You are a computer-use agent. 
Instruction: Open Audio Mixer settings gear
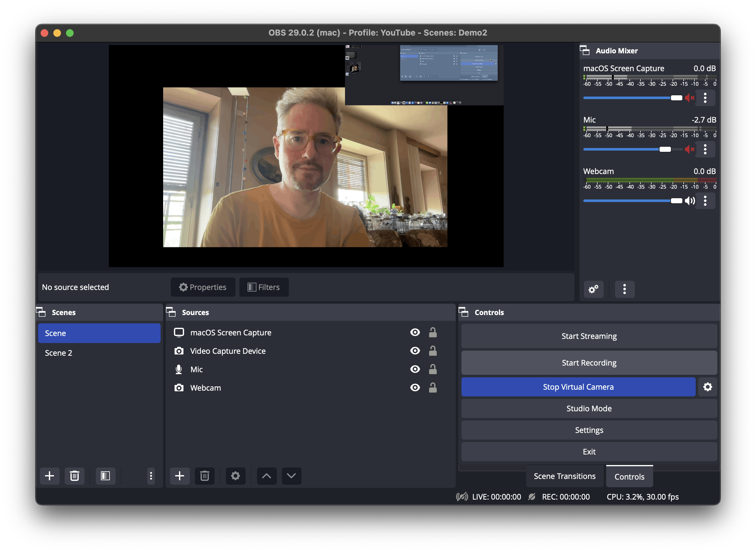coord(593,289)
